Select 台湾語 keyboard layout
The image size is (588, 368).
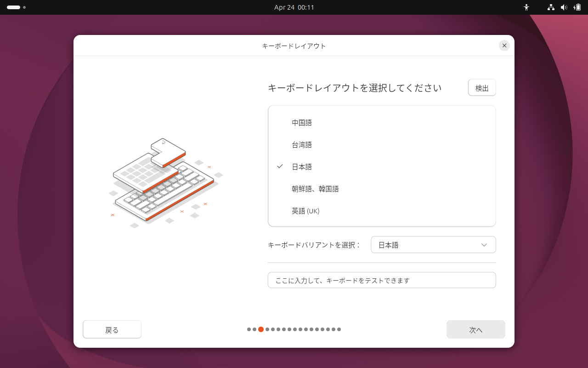click(x=301, y=144)
